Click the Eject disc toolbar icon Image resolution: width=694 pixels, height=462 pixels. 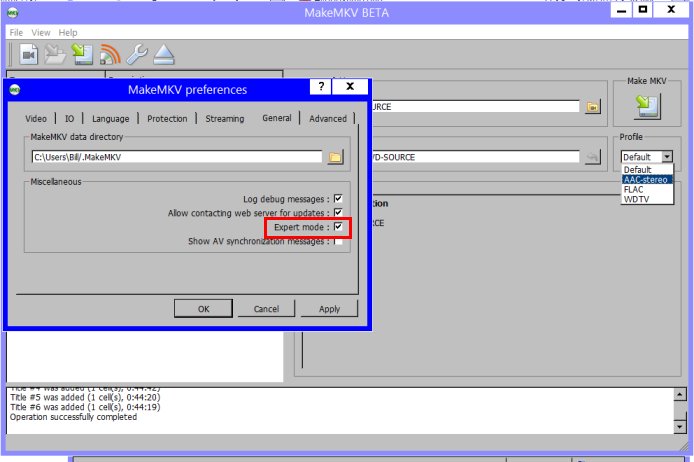click(x=164, y=55)
